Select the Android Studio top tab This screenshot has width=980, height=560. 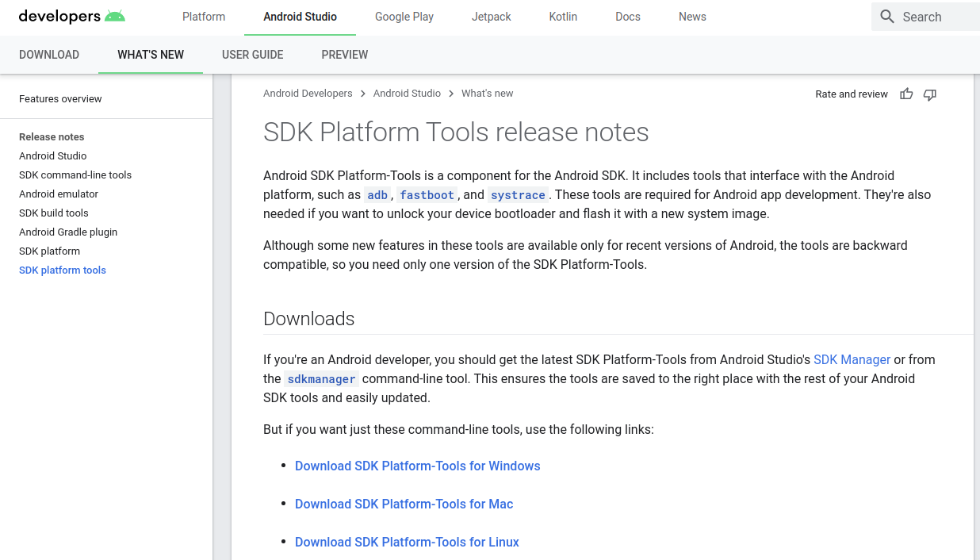(x=301, y=17)
